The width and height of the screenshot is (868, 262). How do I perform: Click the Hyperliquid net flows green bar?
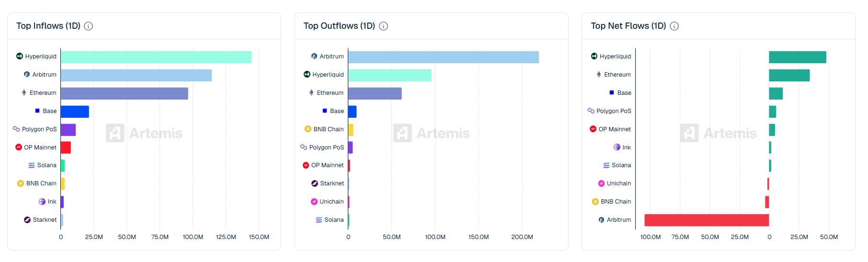(797, 57)
